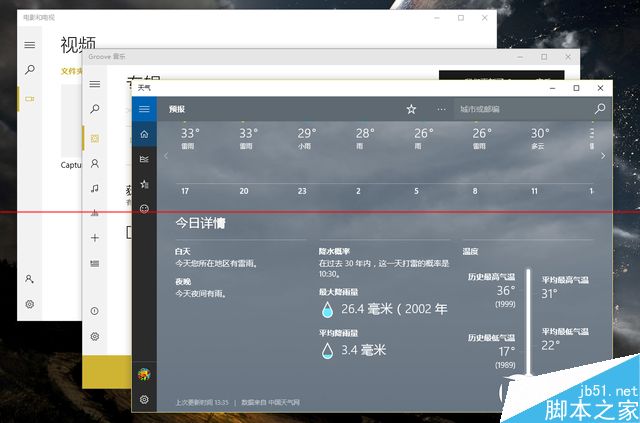Click search icon in Movies & TV sidebar
Image resolution: width=640 pixels, height=423 pixels.
point(29,70)
